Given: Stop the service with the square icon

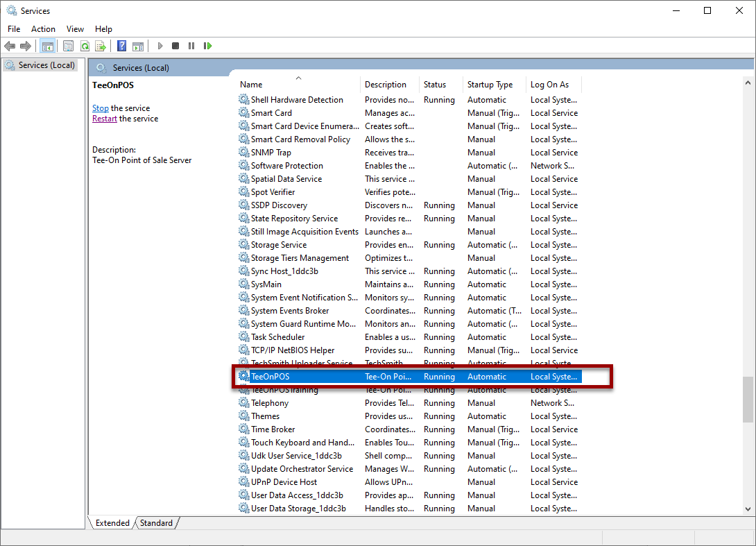Looking at the screenshot, I should click(x=175, y=46).
